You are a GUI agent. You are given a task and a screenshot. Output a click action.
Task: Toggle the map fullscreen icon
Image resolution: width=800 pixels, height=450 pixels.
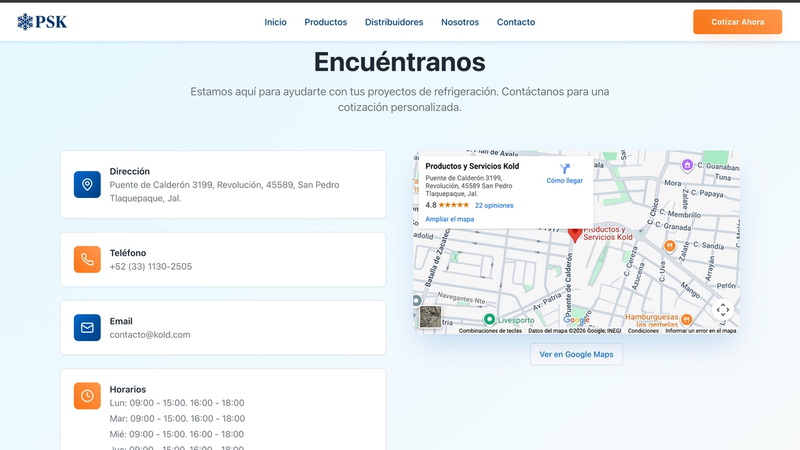(x=722, y=310)
